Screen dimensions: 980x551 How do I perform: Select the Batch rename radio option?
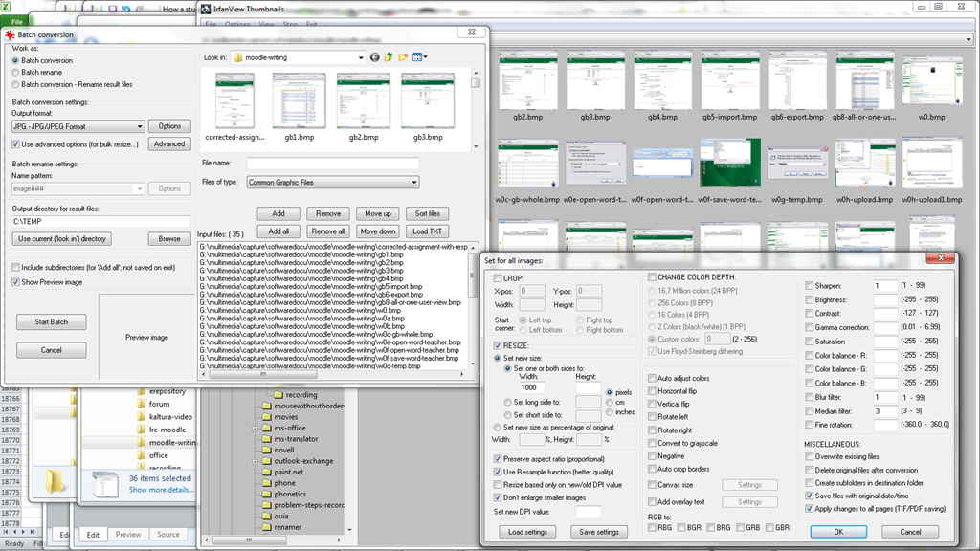[x=14, y=72]
